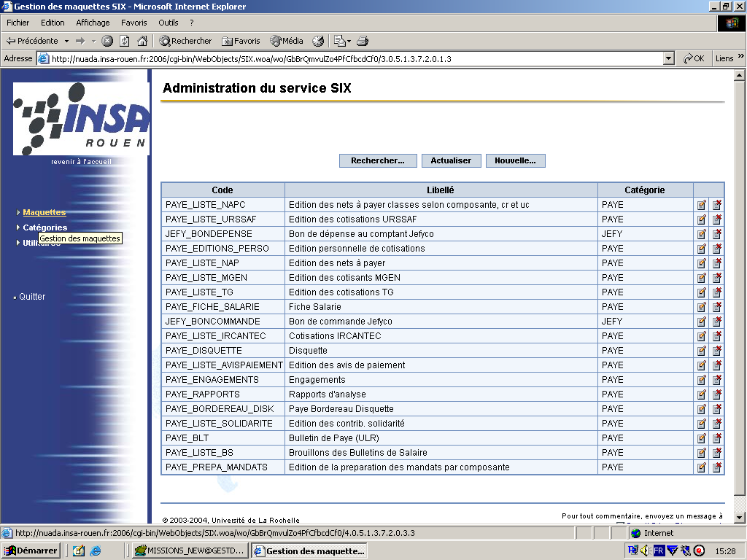Edit the PAYE_EDITIONS_PERSO maquette
This screenshot has width=747, height=560.
coord(701,249)
